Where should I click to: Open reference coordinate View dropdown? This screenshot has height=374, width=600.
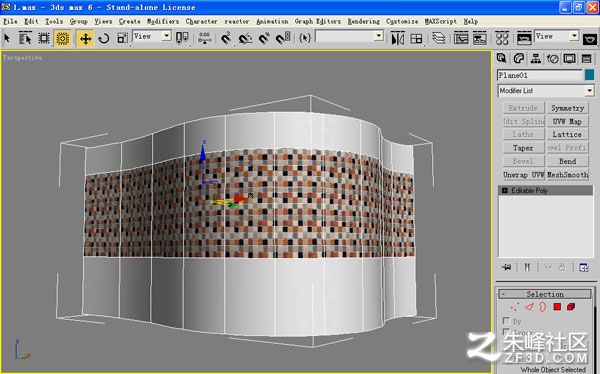point(152,36)
